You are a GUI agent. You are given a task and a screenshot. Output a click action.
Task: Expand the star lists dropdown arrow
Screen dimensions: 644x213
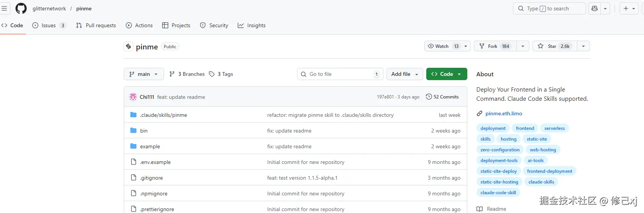pyautogui.click(x=583, y=46)
